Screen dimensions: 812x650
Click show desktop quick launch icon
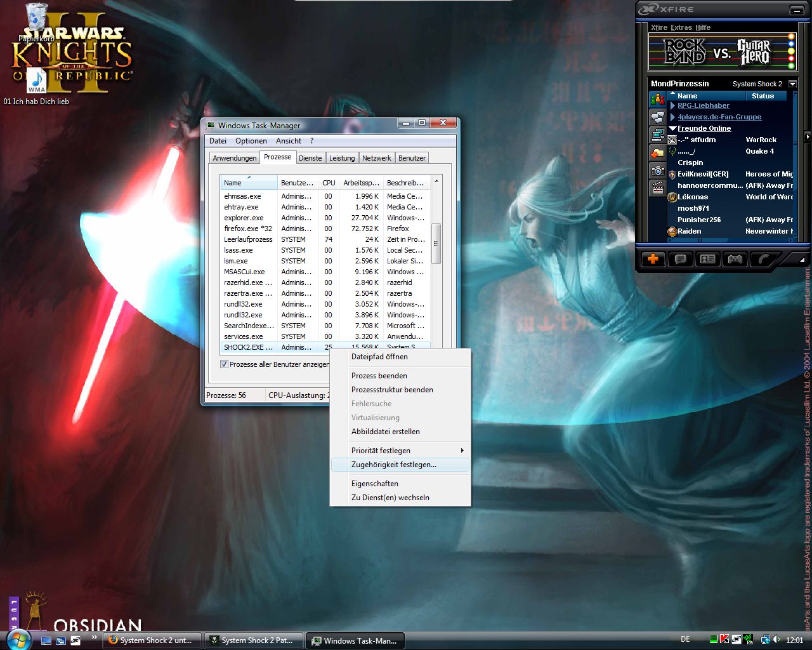click(x=46, y=640)
